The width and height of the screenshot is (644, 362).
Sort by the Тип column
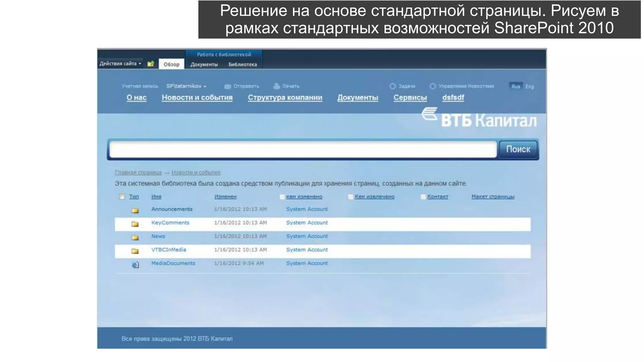tap(134, 197)
